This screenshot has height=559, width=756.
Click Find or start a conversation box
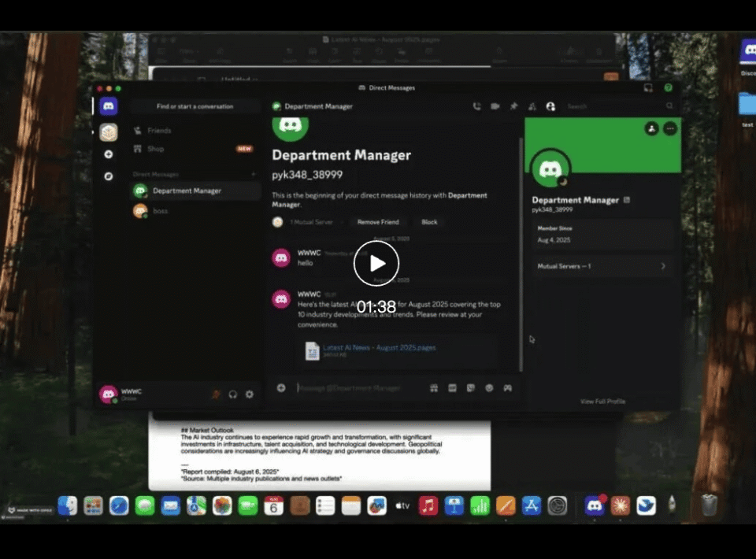coord(195,106)
